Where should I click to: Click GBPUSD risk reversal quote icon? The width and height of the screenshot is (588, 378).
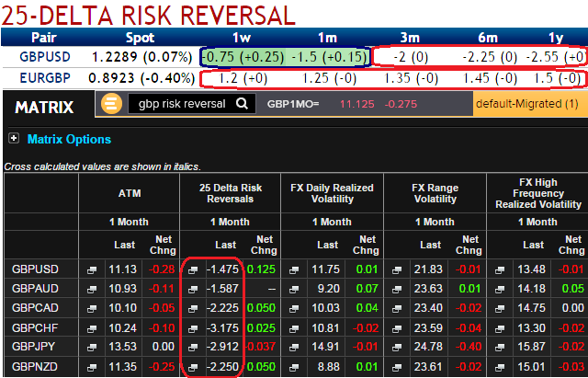pyautogui.click(x=193, y=269)
